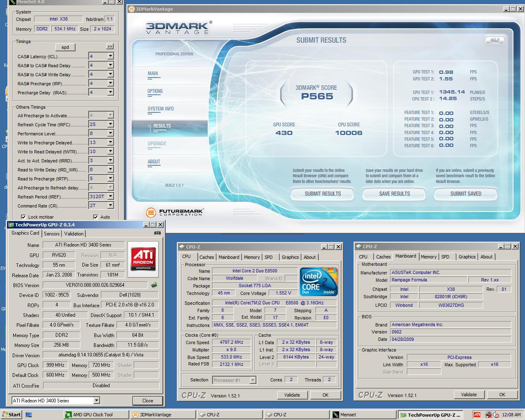
Task: Click the network icon in the system tray
Action: tap(488, 415)
